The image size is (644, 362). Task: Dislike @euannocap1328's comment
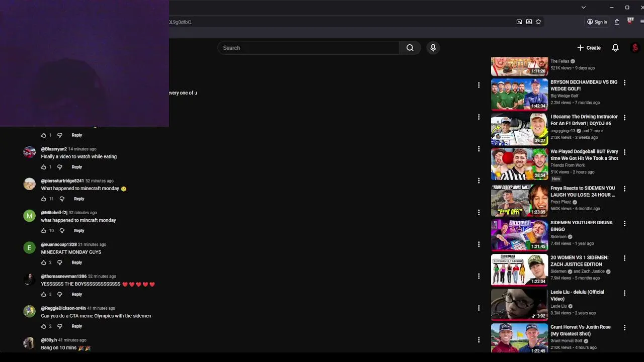pos(59,262)
